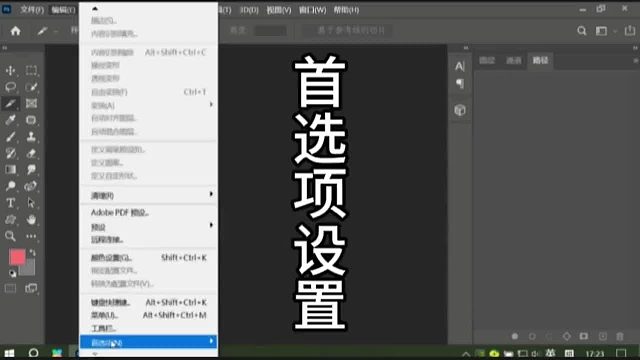Select the Quick Selection tool

tap(31, 87)
